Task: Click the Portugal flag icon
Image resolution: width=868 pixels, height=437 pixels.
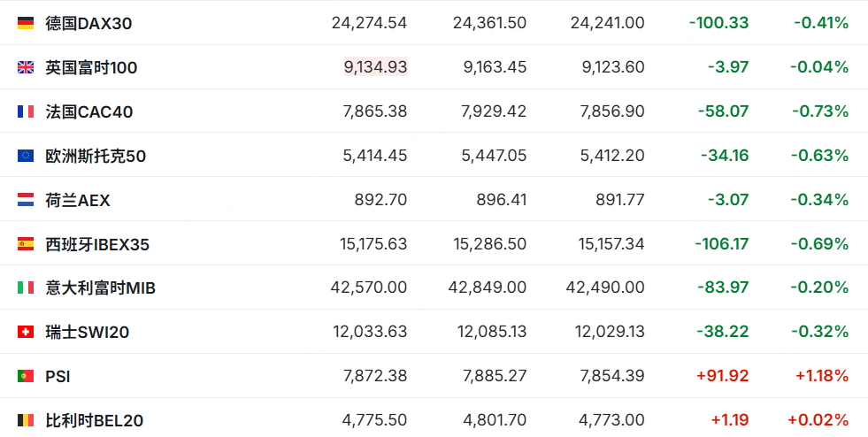Action: [x=26, y=376]
